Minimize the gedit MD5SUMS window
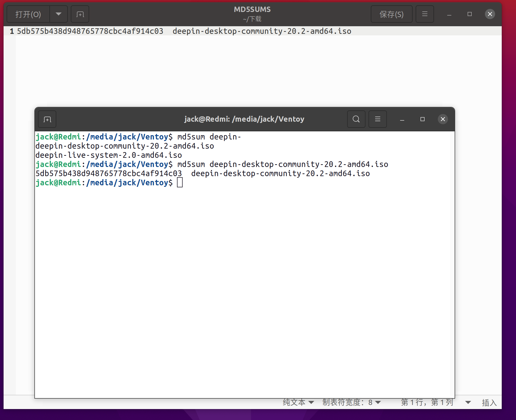Image resolution: width=516 pixels, height=420 pixels. click(449, 14)
